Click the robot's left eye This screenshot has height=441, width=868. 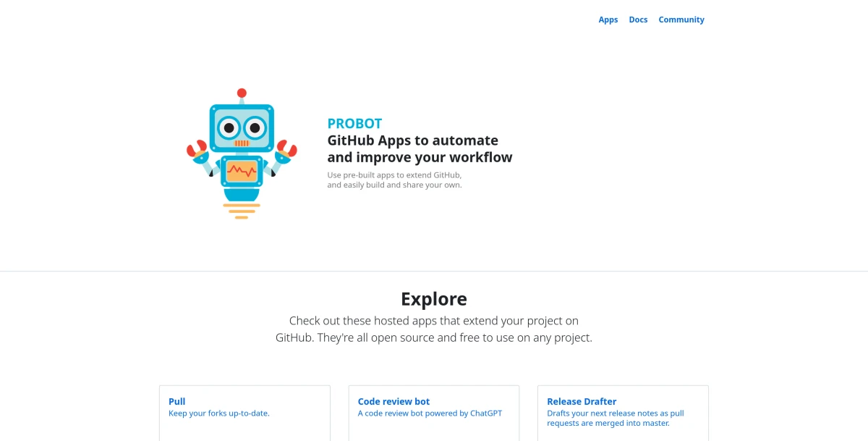pyautogui.click(x=229, y=128)
